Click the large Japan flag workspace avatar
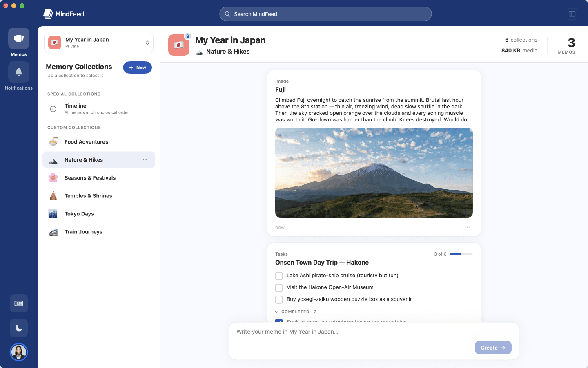588x368 pixels. (179, 45)
